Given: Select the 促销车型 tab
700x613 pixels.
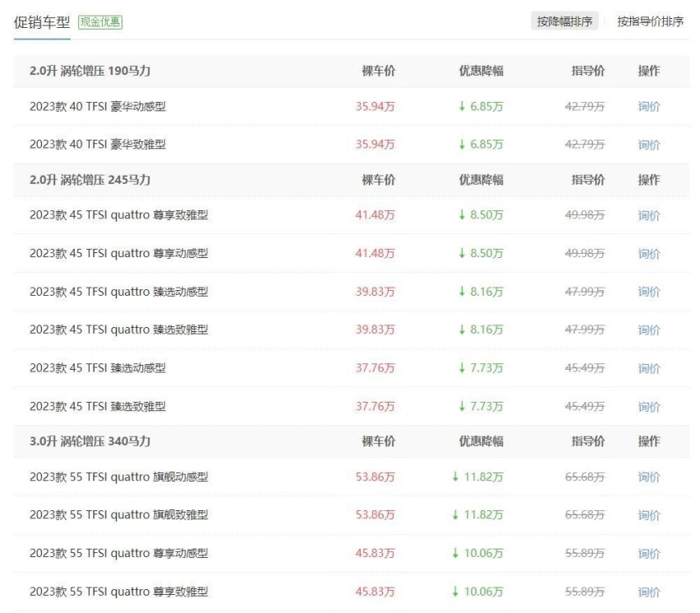Looking at the screenshot, I should click(42, 22).
